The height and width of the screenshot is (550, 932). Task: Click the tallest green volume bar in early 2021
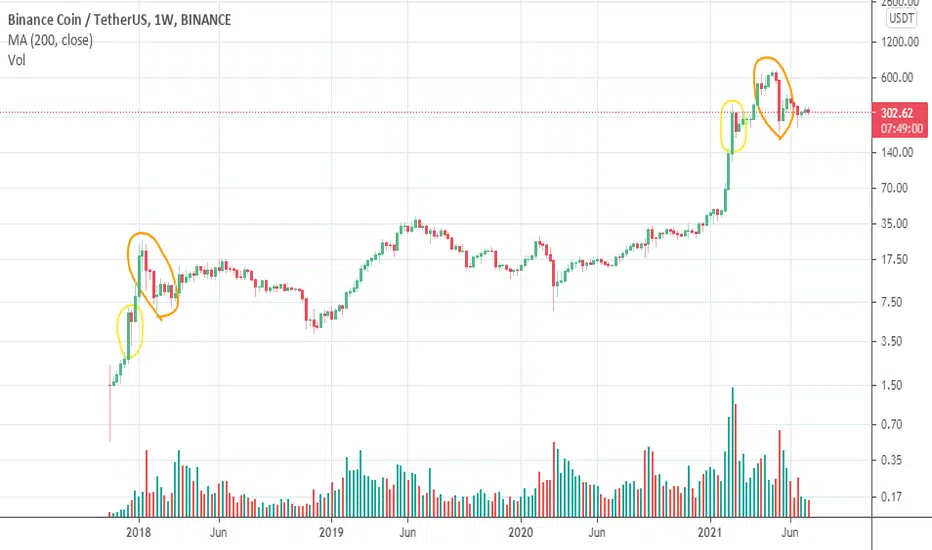[732, 452]
